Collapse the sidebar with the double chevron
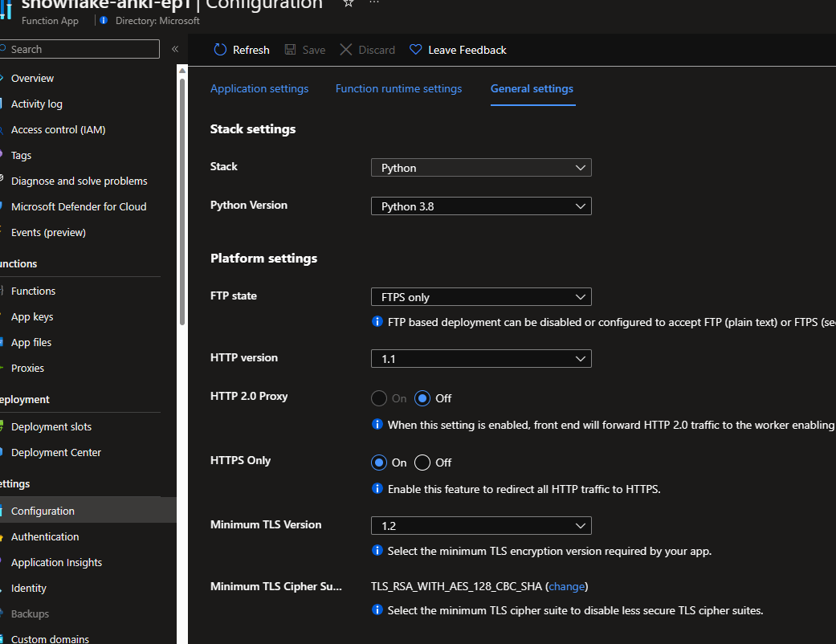Image resolution: width=836 pixels, height=644 pixels. point(174,49)
